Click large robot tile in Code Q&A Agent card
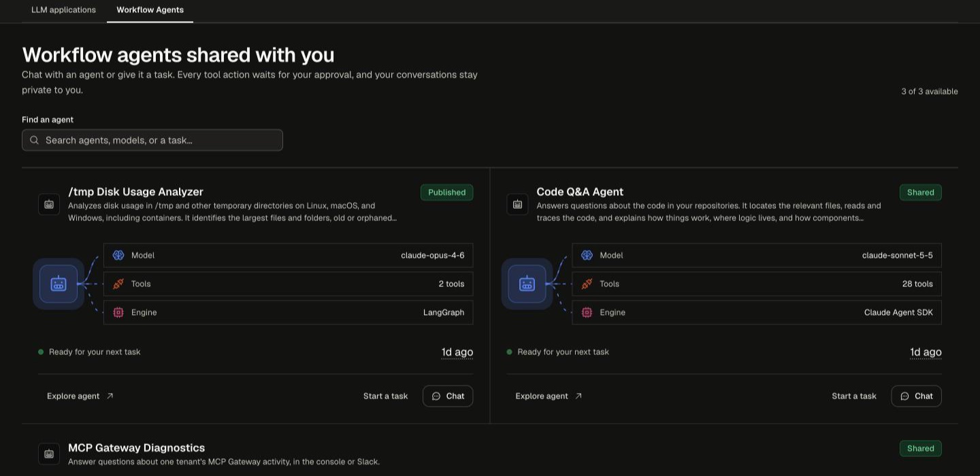 (x=527, y=284)
